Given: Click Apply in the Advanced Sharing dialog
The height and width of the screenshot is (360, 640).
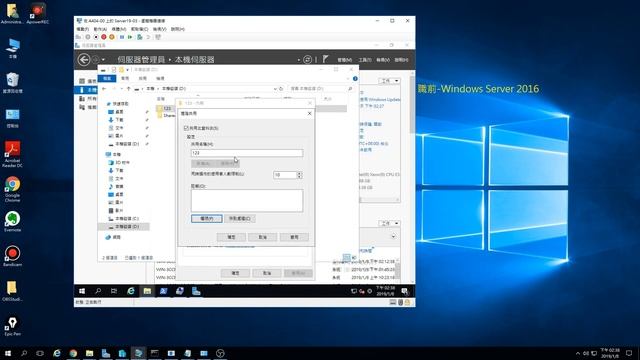Looking at the screenshot, I should (x=294, y=237).
